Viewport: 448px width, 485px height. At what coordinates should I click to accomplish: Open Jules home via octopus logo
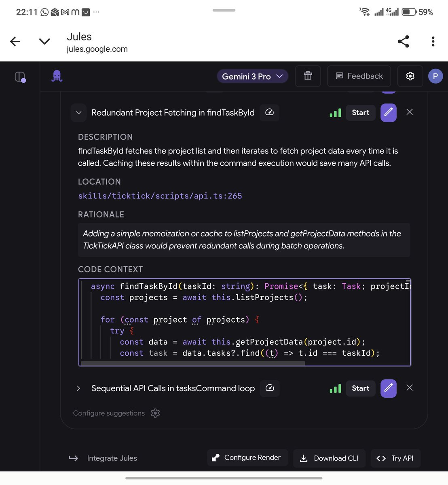(57, 76)
